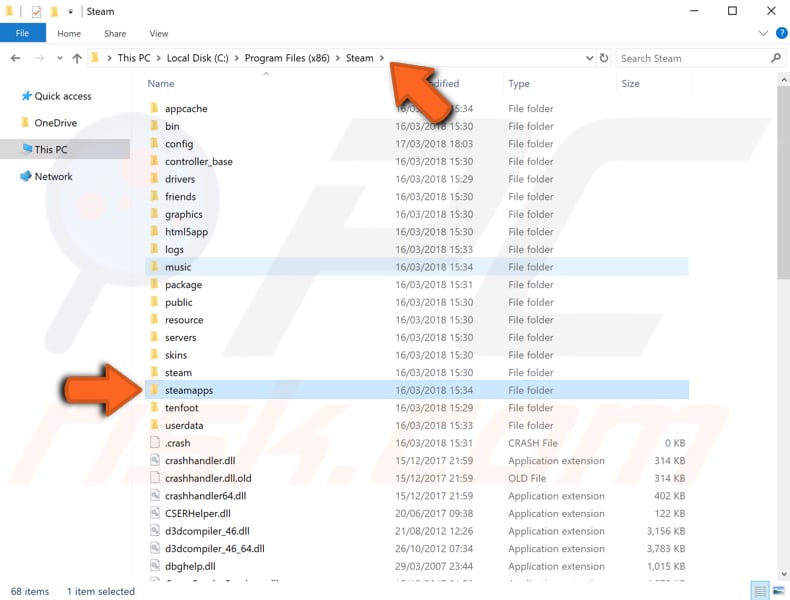Select the .crash file icon
Image resolution: width=790 pixels, height=600 pixels.
155,442
